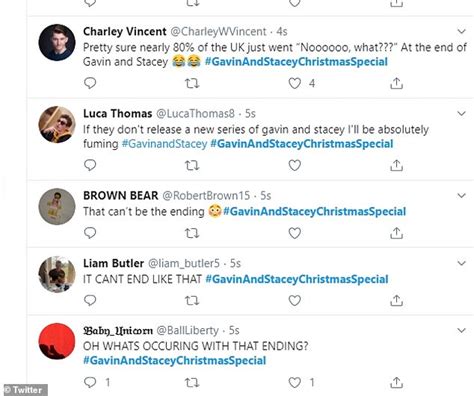474x396 pixels.
Task: Open the hashtag link in Liam Butler's tweet
Action: point(297,279)
